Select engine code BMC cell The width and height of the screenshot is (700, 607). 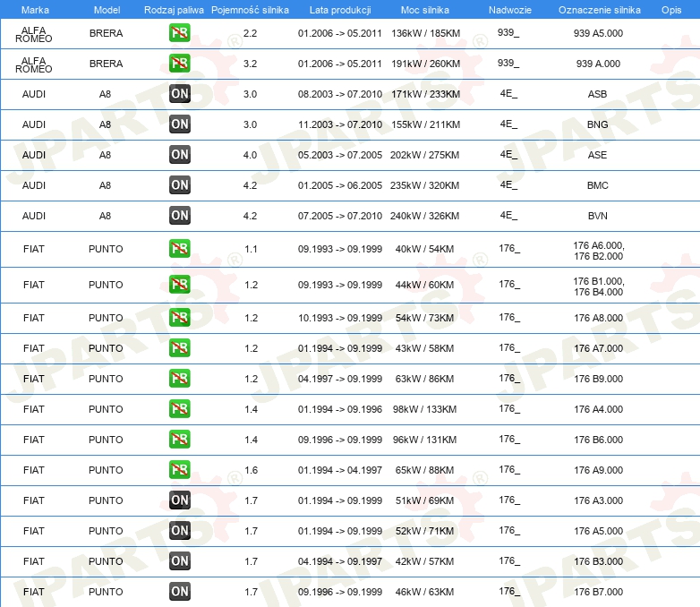pos(597,185)
